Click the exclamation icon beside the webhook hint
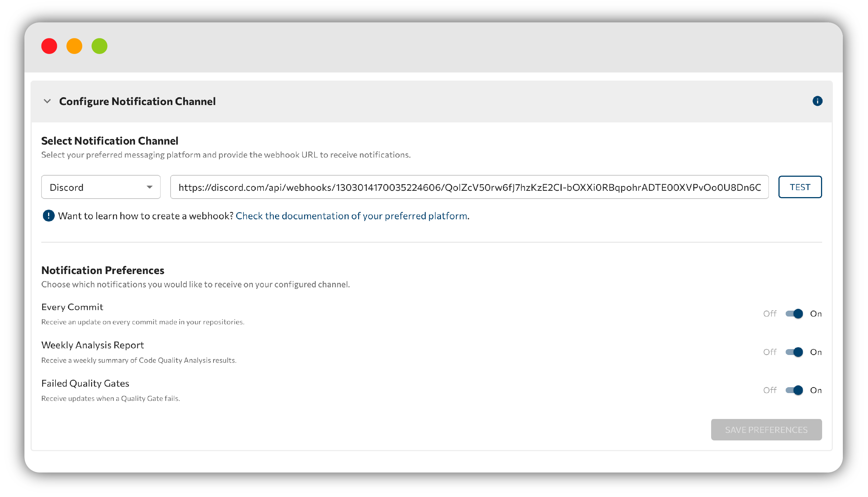This screenshot has width=868, height=497. pos(48,216)
